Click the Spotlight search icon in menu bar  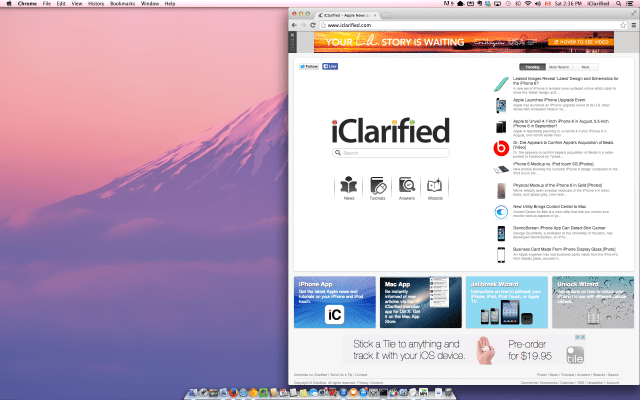click(618, 3)
